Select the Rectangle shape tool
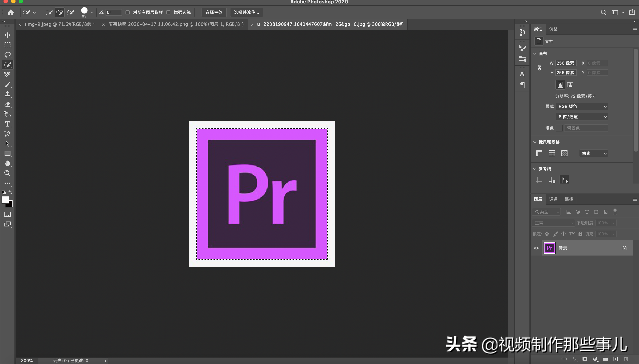The height and width of the screenshot is (364, 639). pyautogui.click(x=7, y=154)
